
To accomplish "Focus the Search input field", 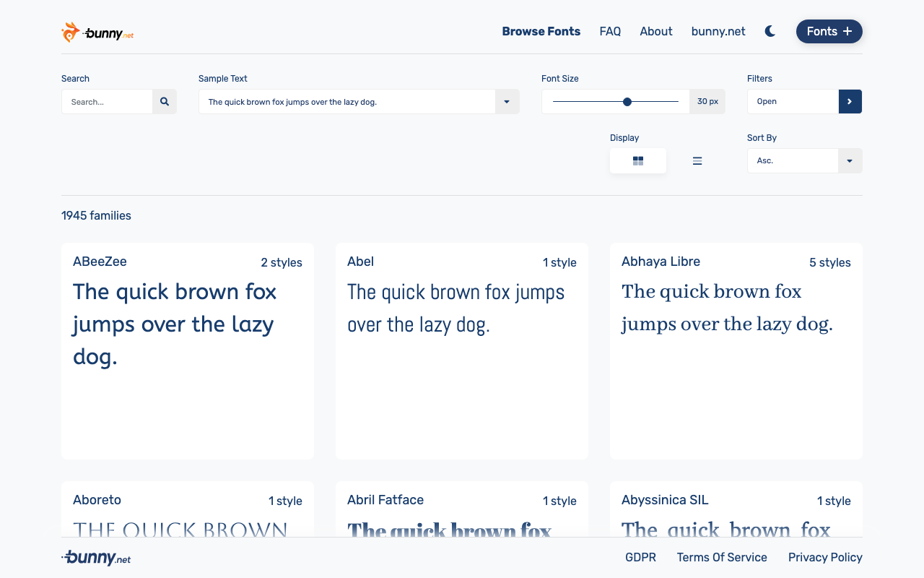I will 107,102.
